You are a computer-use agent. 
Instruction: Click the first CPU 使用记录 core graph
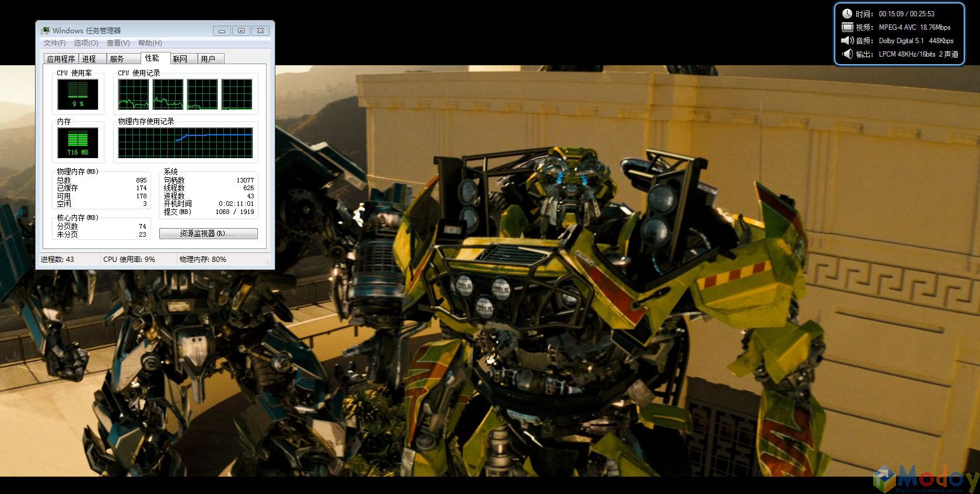click(x=134, y=94)
